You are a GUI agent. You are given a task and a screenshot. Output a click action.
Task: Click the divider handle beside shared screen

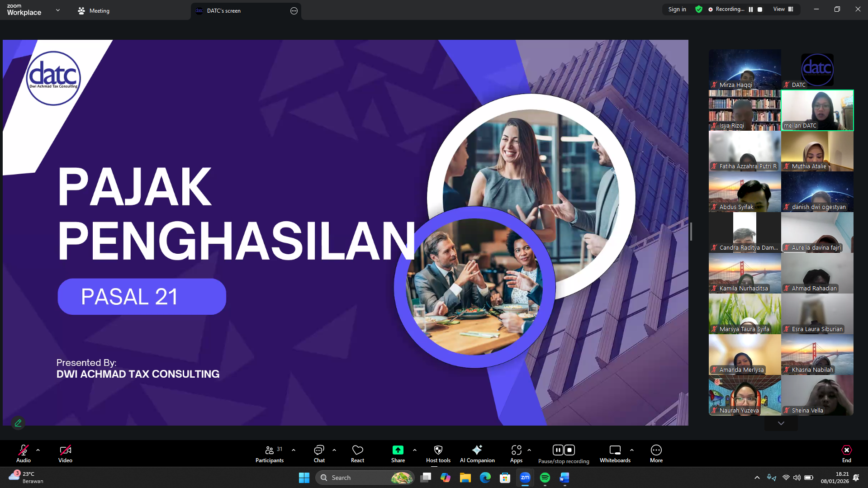point(691,232)
